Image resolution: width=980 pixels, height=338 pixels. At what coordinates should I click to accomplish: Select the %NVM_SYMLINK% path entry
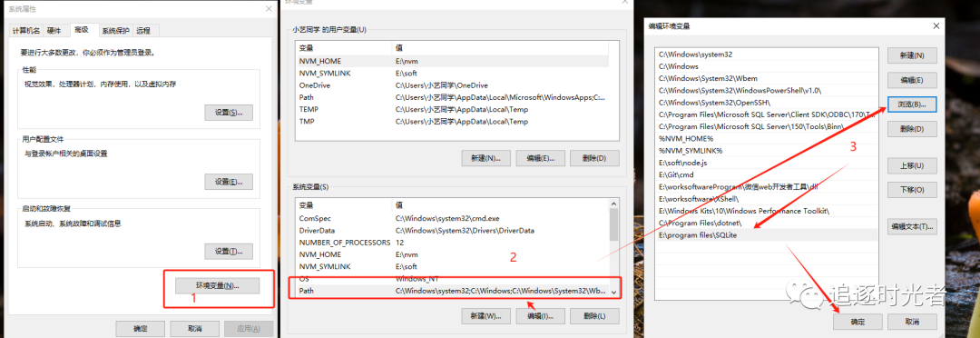click(766, 150)
